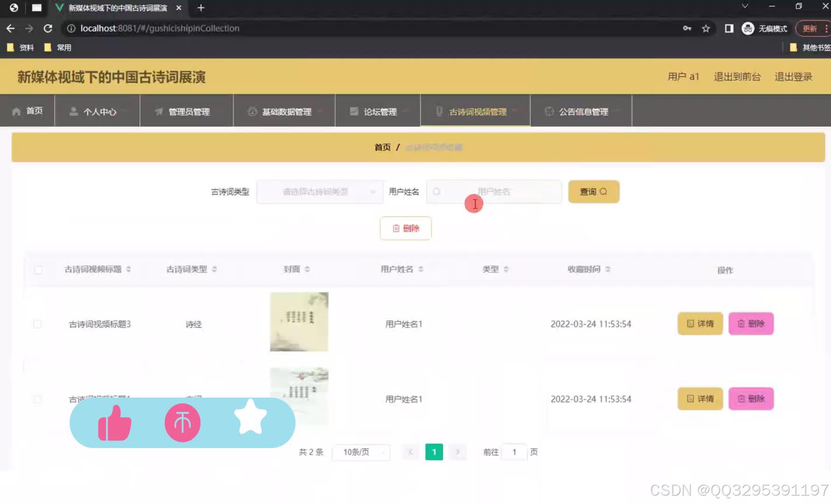Focus the 用户姓名 search input
Screen dimensions: 831x504
click(494, 192)
